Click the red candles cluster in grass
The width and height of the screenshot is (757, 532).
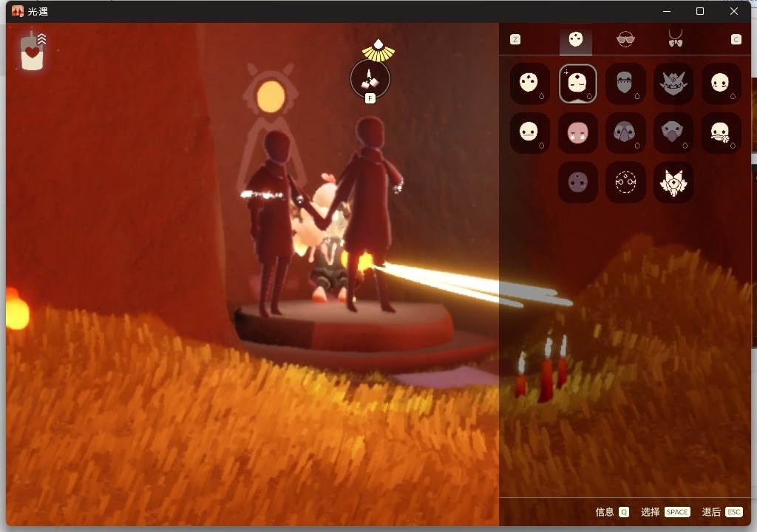coord(542,369)
